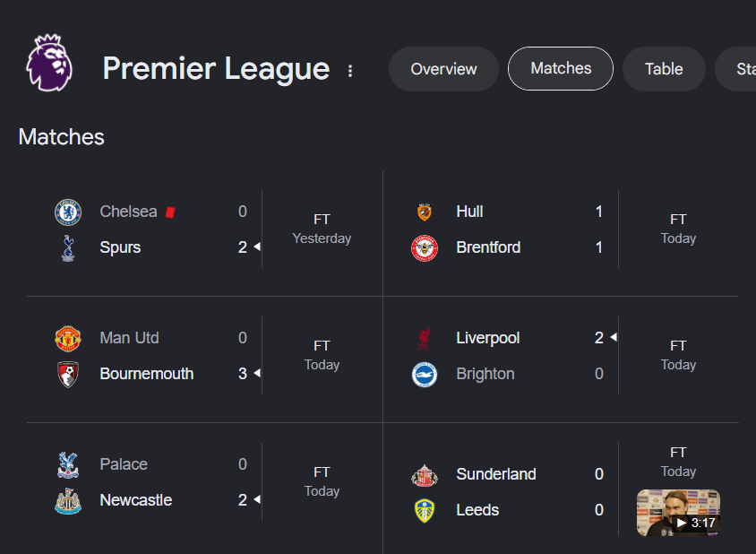
Task: Switch to the Overview tab
Action: pos(443,69)
